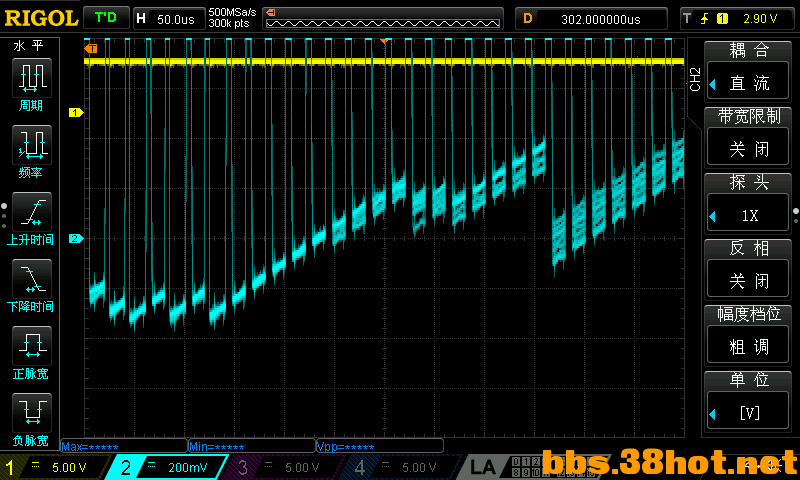Click the channel 2 ground marker
800x480 pixels.
(x=76, y=238)
